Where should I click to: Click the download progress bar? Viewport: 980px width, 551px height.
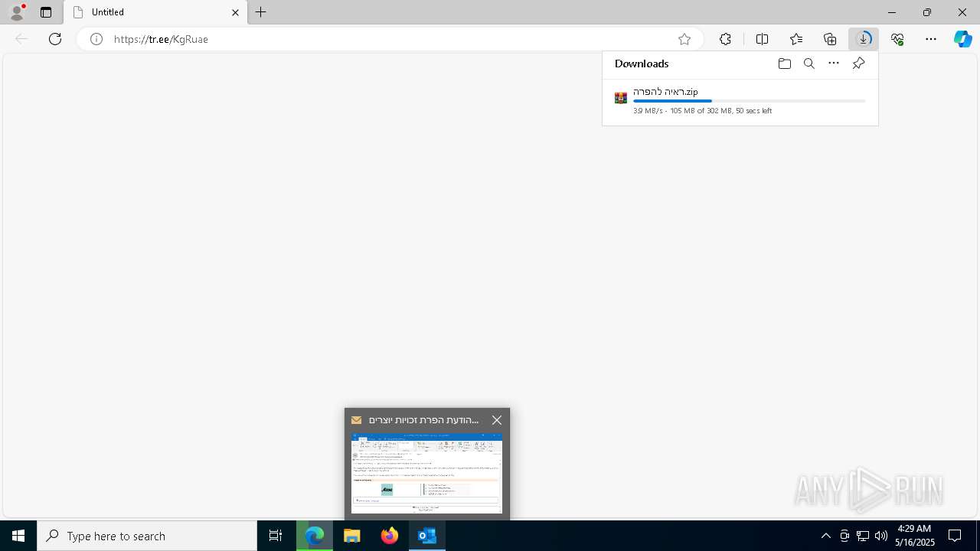click(x=750, y=101)
